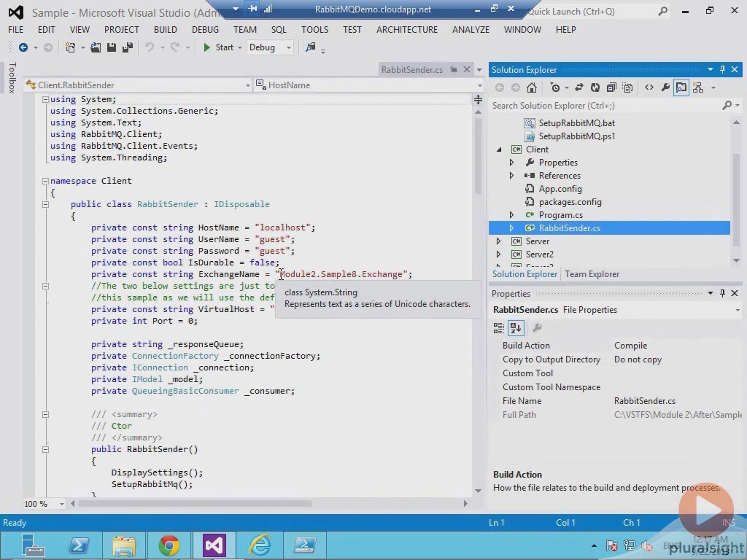Pin the Properties panel with pushpin icon
Viewport: 747px width, 560px height.
(x=722, y=293)
